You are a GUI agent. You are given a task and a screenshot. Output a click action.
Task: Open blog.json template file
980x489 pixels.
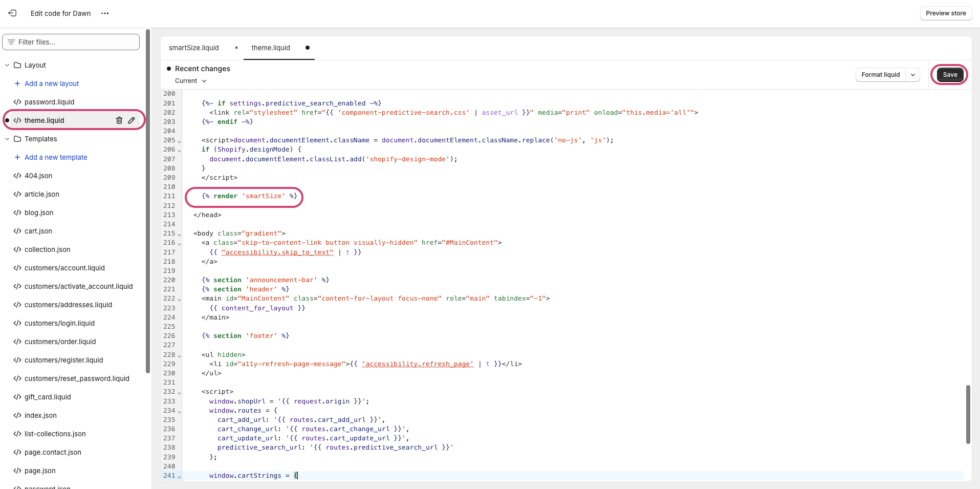click(39, 212)
